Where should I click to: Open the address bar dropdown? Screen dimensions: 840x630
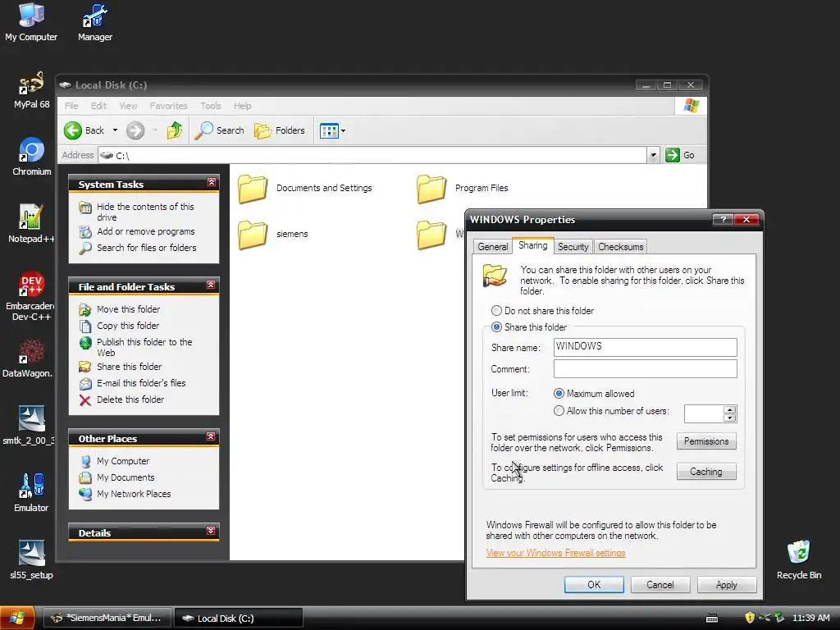click(653, 155)
